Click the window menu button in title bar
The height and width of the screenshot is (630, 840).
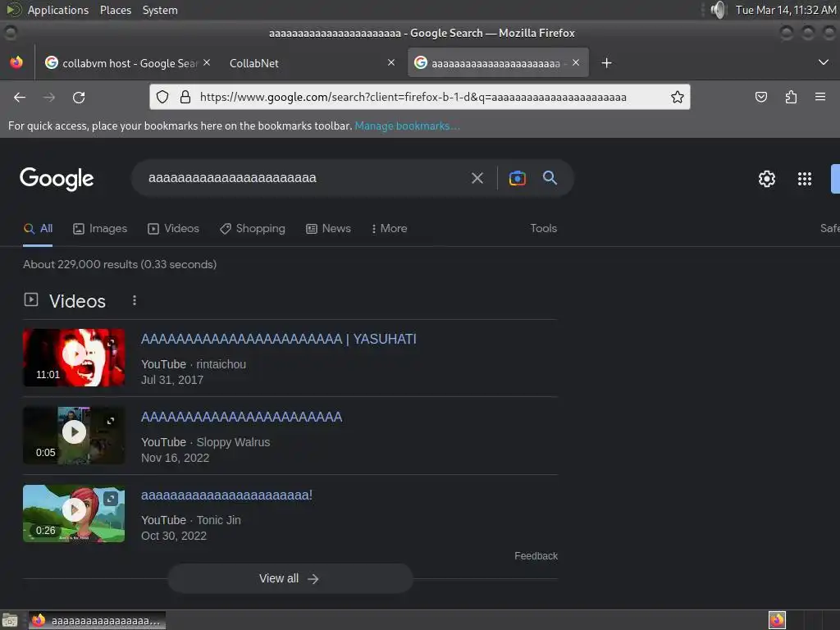point(11,33)
